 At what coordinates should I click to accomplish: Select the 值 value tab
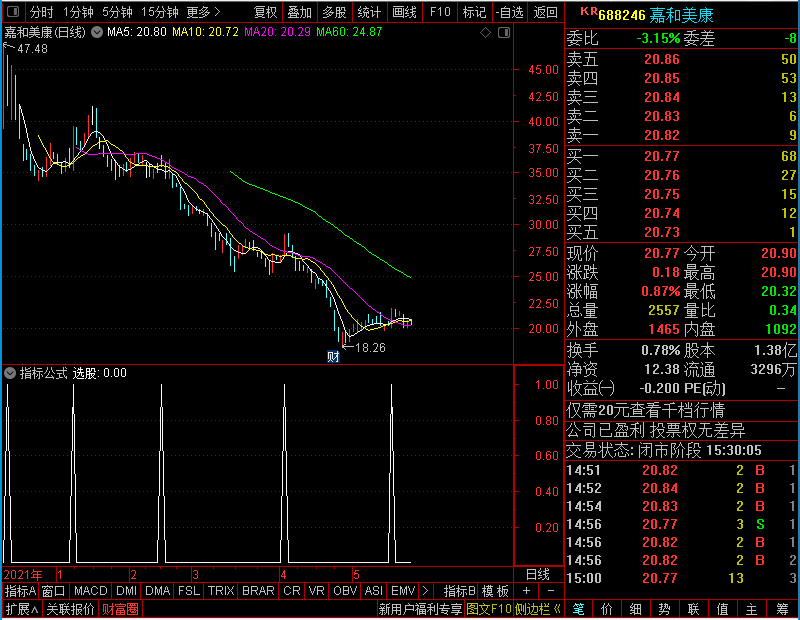(x=722, y=609)
